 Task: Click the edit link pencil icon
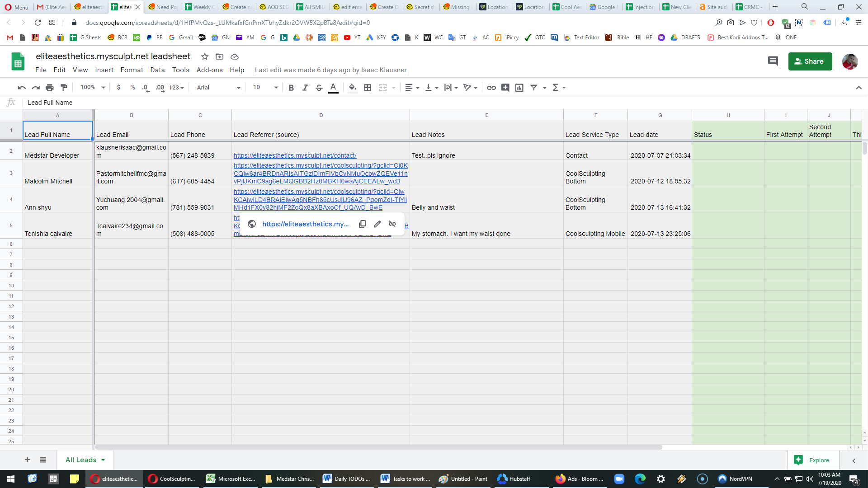coord(377,224)
